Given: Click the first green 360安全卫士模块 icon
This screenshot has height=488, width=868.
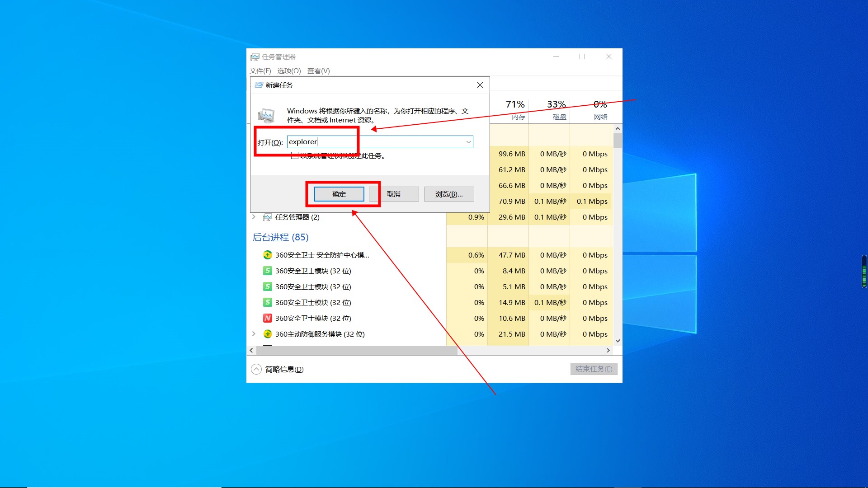Looking at the screenshot, I should 268,271.
